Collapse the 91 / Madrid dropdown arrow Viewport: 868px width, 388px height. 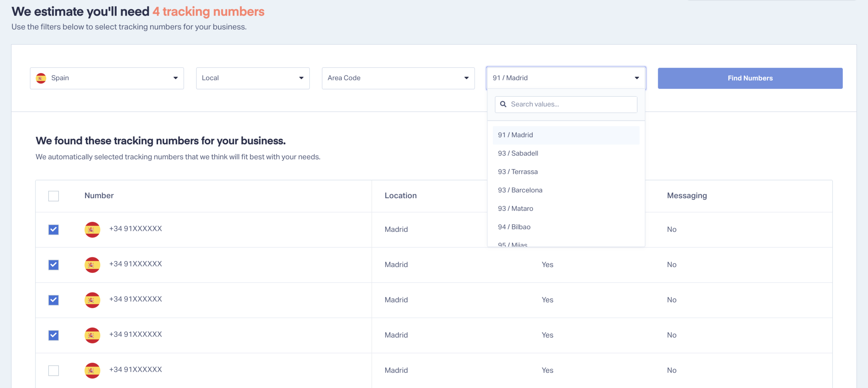pos(637,78)
